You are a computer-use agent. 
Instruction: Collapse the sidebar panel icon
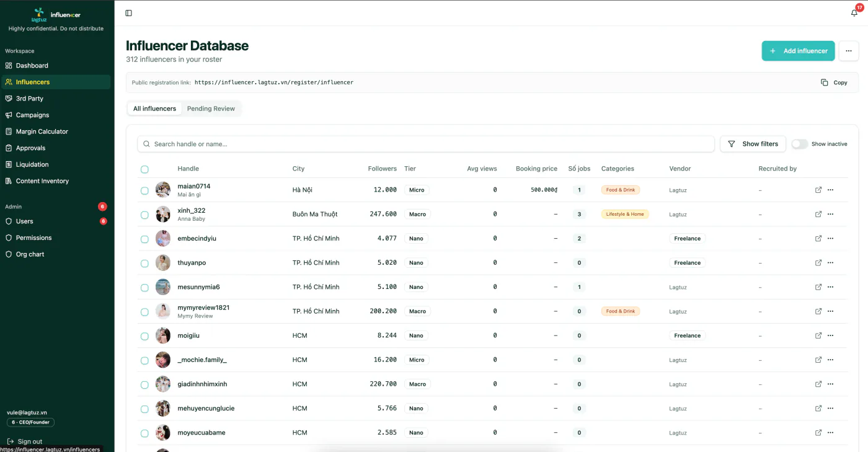(128, 13)
